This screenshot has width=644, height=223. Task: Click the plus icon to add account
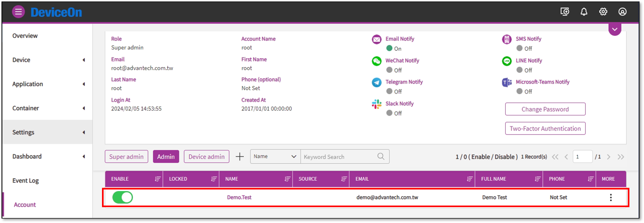(239, 157)
